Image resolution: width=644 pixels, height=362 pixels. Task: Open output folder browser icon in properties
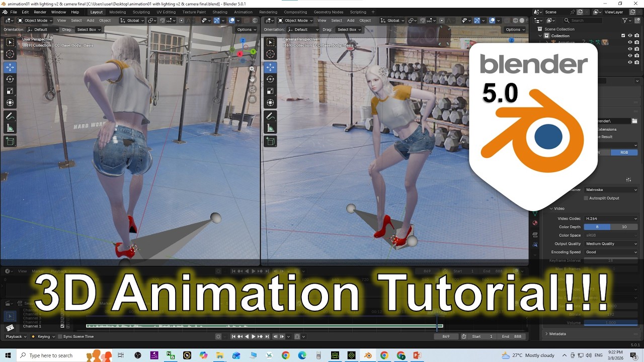634,121
